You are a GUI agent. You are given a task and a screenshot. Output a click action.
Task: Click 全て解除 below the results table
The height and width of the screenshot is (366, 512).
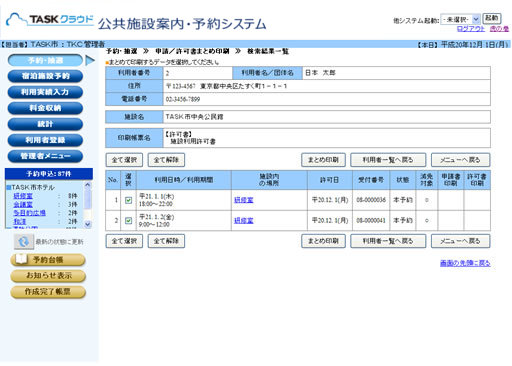[x=166, y=241]
